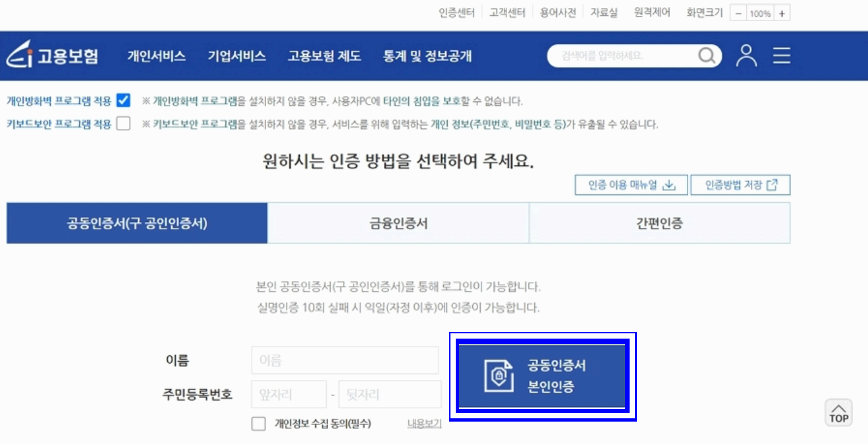The height and width of the screenshot is (444, 868).
Task: Open the 내용보기 link
Action: pos(424,424)
